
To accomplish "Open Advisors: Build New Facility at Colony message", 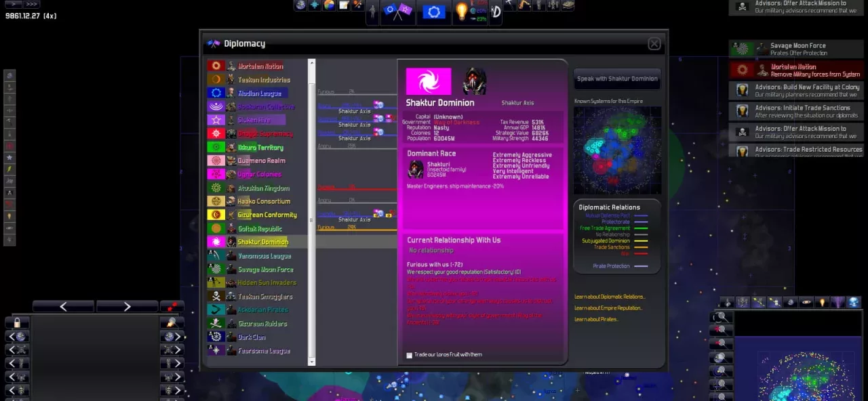I will pos(797,91).
